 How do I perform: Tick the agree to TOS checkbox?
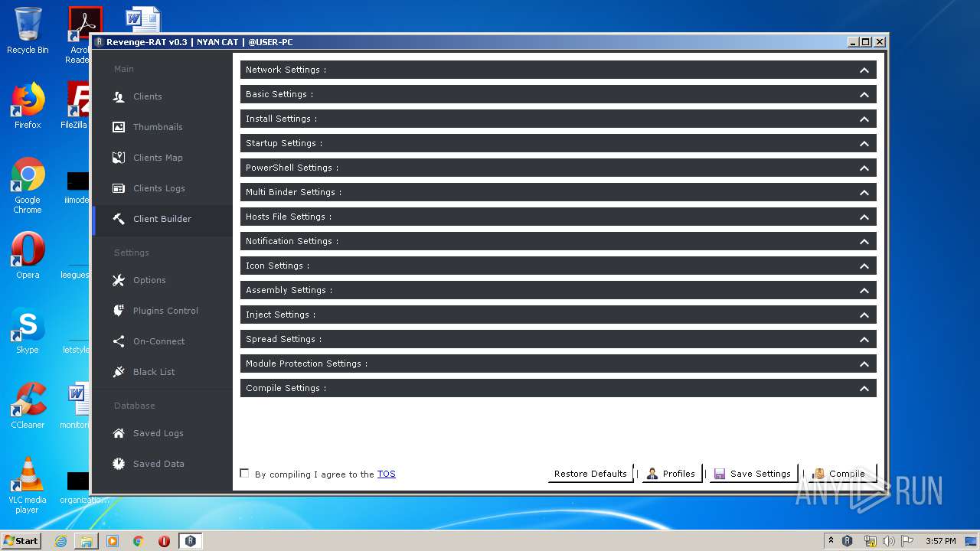244,473
